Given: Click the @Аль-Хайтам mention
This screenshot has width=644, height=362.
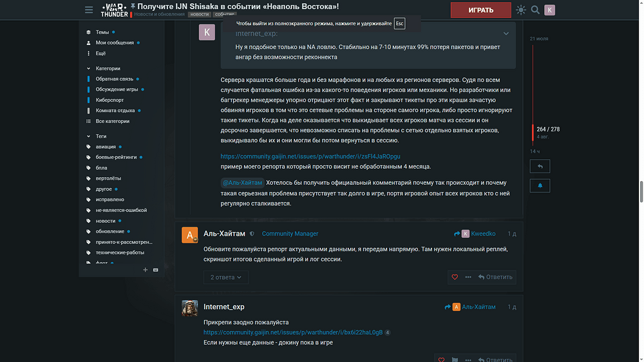Looking at the screenshot, I should click(242, 183).
